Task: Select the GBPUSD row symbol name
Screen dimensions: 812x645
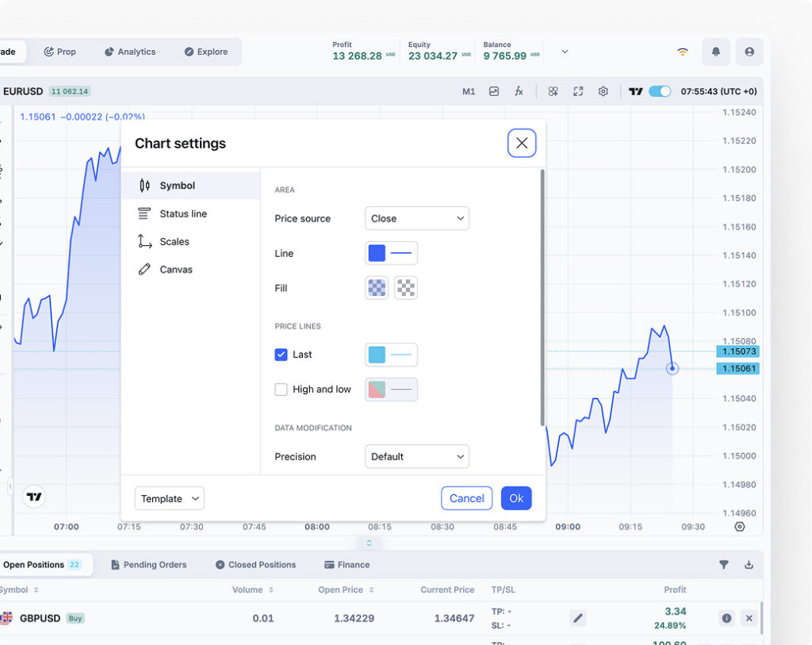Action: [40, 618]
